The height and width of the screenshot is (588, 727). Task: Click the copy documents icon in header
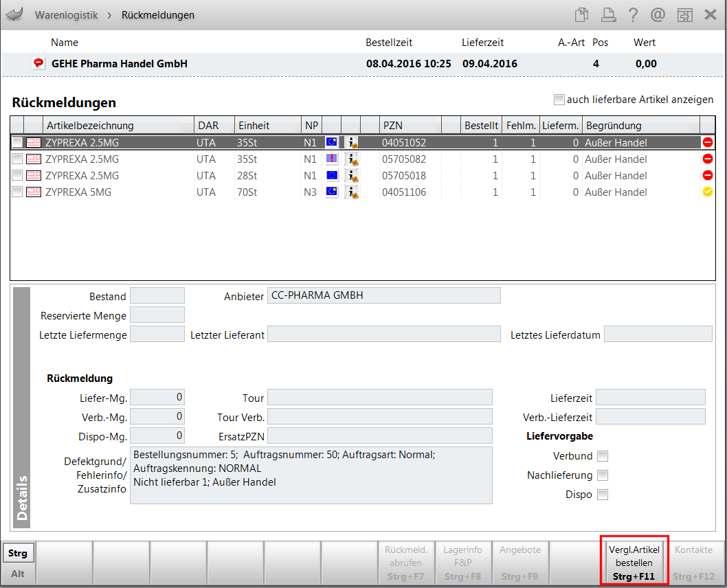click(x=582, y=14)
